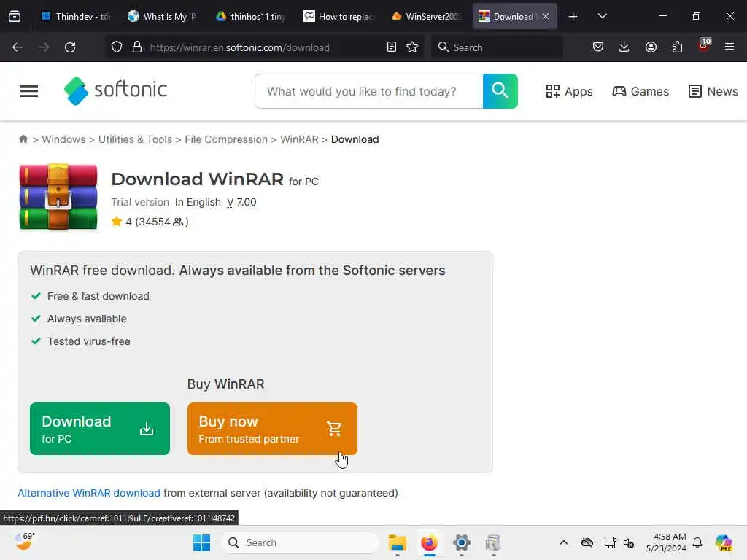Open the notification bell
This screenshot has width=747, height=560.
click(697, 542)
